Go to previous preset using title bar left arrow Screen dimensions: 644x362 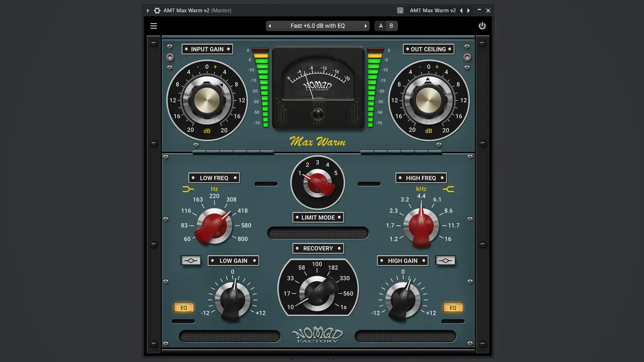pos(462,10)
